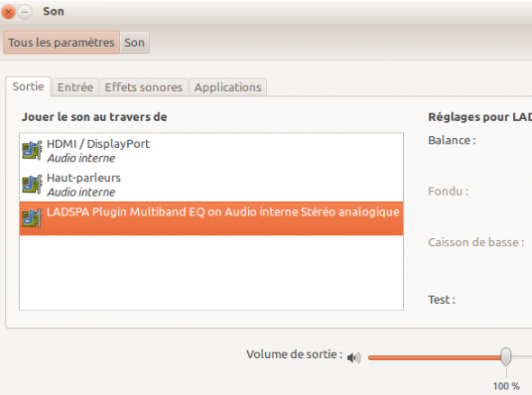Viewport: 532px width, 395px height.
Task: Close the Son window with red button
Action: pyautogui.click(x=8, y=13)
